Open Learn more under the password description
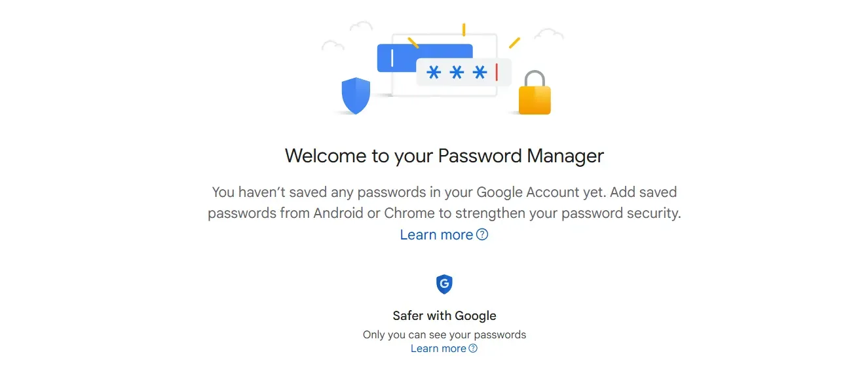Viewport: 868px width, 390px height. point(436,235)
